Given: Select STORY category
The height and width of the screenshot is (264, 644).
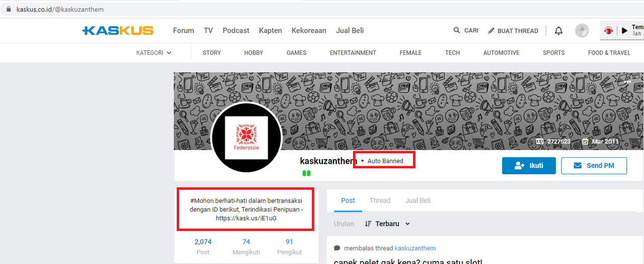Looking at the screenshot, I should (212, 52).
